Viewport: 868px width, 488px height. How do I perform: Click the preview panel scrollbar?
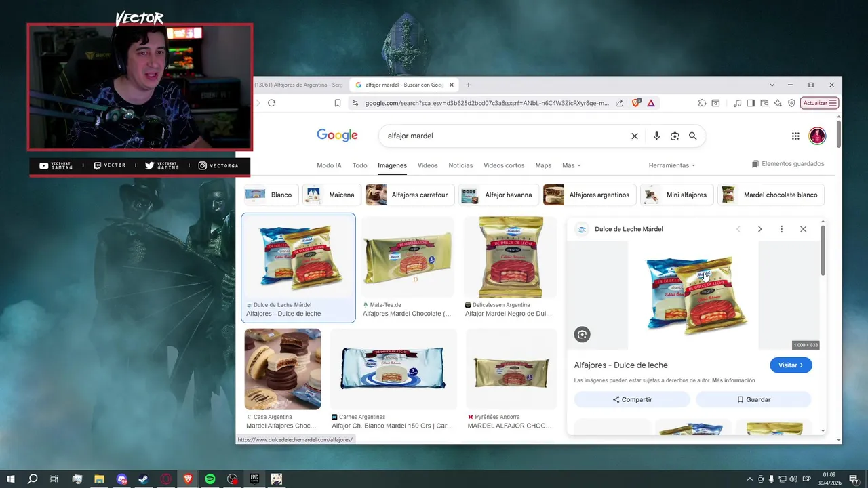click(823, 250)
